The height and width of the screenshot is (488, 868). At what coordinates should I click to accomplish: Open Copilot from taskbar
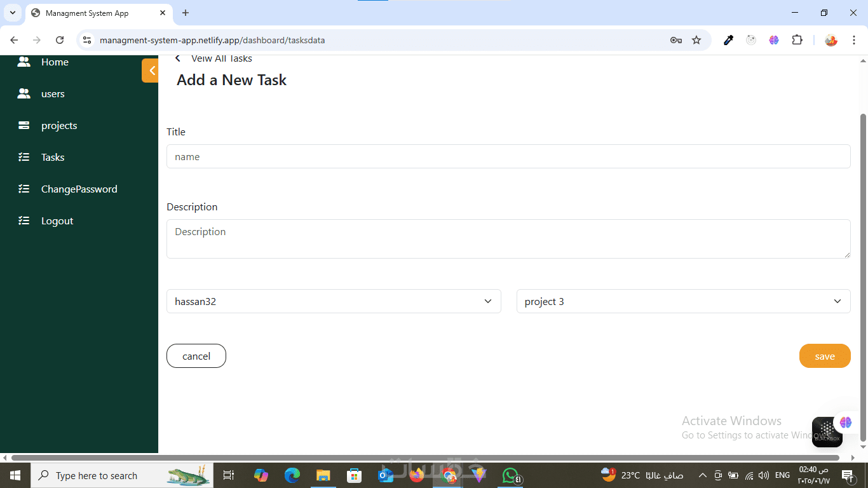[261, 475]
